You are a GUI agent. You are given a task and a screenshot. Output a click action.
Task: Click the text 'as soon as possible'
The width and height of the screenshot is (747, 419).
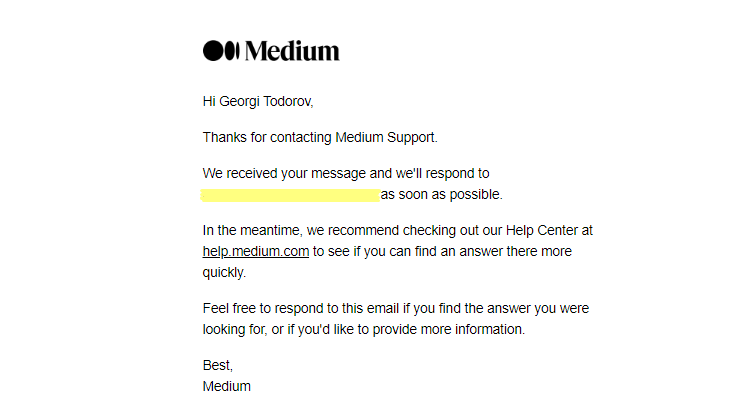click(x=441, y=194)
